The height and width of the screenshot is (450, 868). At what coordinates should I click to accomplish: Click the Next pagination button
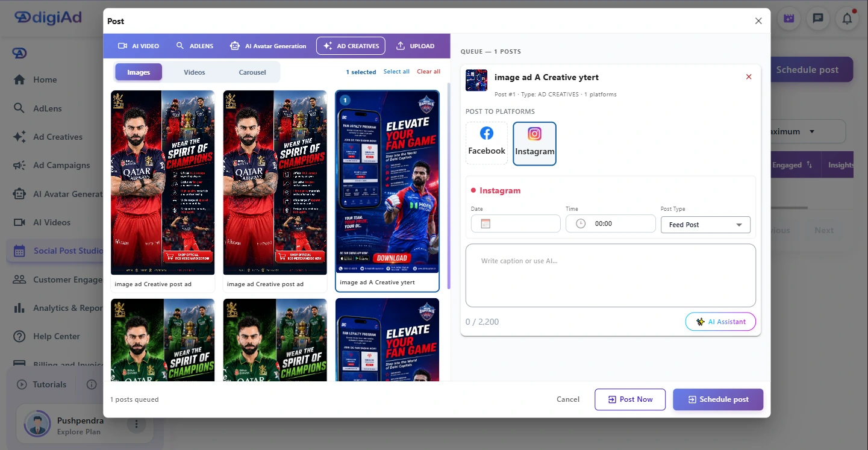click(824, 230)
